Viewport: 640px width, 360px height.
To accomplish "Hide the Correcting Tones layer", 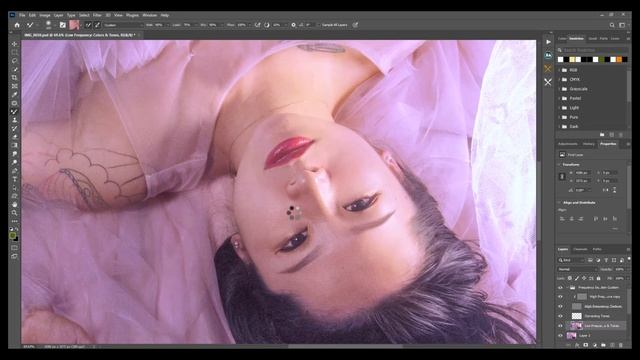I will [x=560, y=316].
